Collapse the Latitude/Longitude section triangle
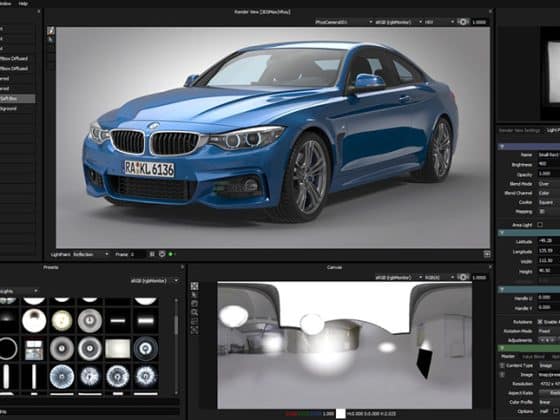 tap(501, 233)
